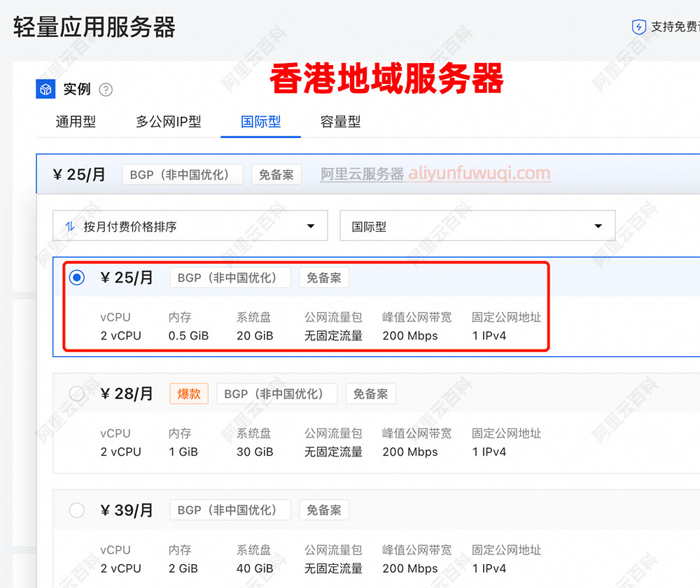Click the 0.5 GiB memory value

(x=188, y=336)
